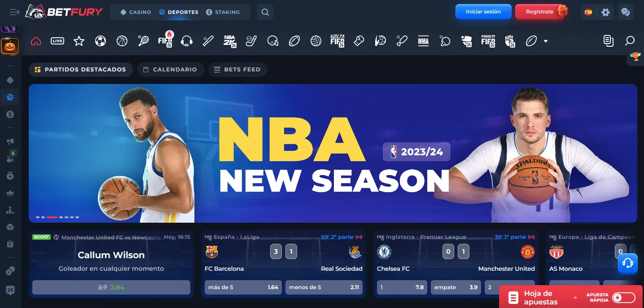Open live chat bubbles icon top right
This screenshot has height=308, width=644.
pyautogui.click(x=625, y=12)
